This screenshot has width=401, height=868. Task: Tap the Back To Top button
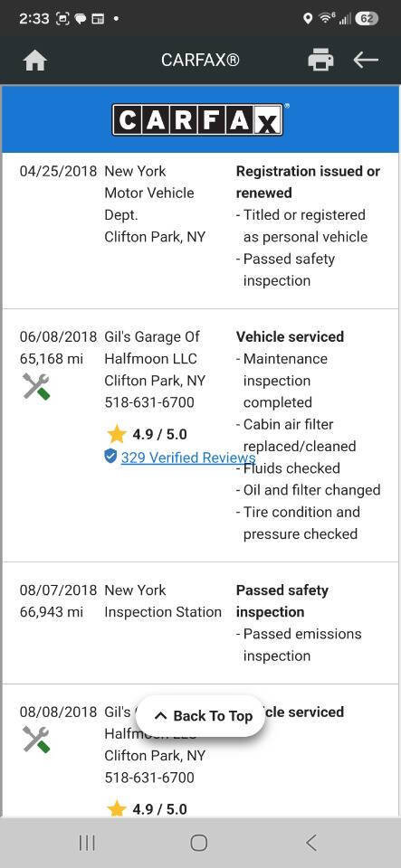click(200, 716)
